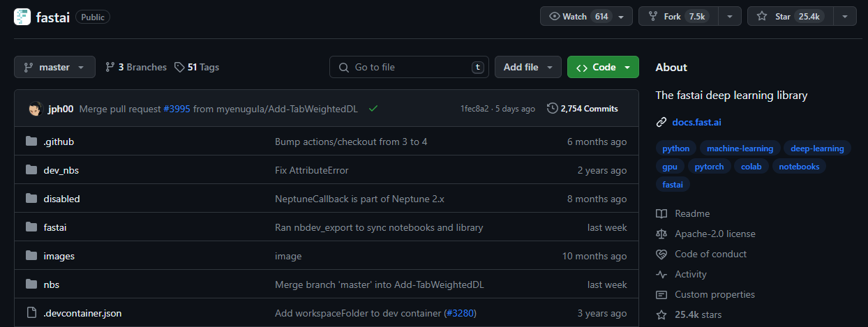Open the jph00 author link
The image size is (868, 327).
[61, 109]
